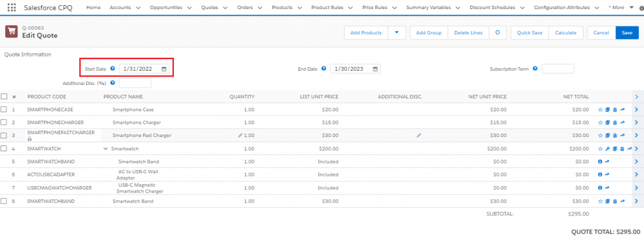The width and height of the screenshot is (644, 242).
Task: Focus the Start Date input field
Action: [144, 69]
